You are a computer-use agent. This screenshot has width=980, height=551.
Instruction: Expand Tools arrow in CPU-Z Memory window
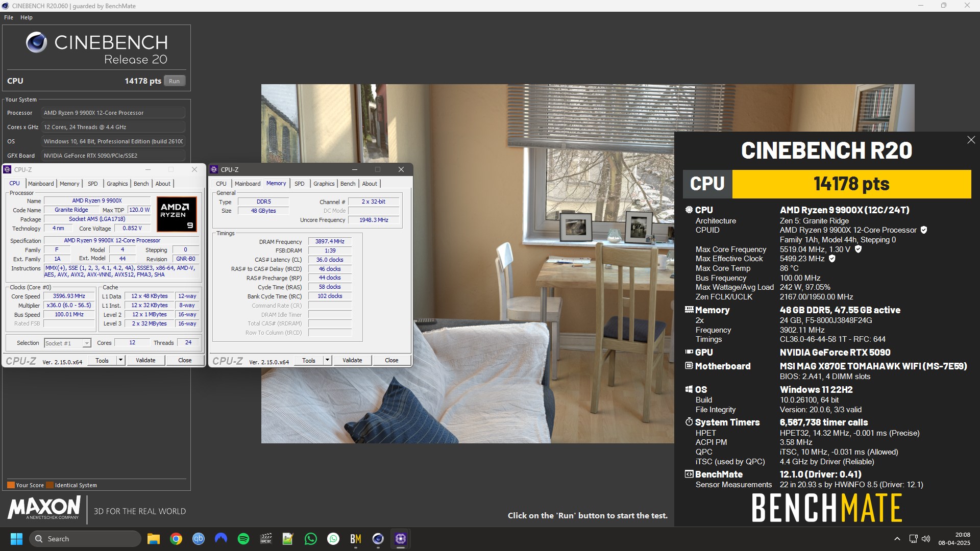click(327, 360)
